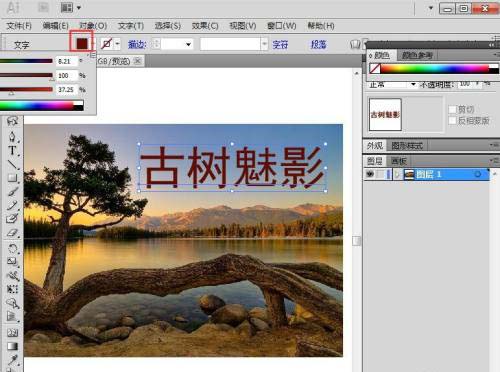The height and width of the screenshot is (372, 500).
Task: Open the stroke weight dropdown
Action: tap(189, 44)
